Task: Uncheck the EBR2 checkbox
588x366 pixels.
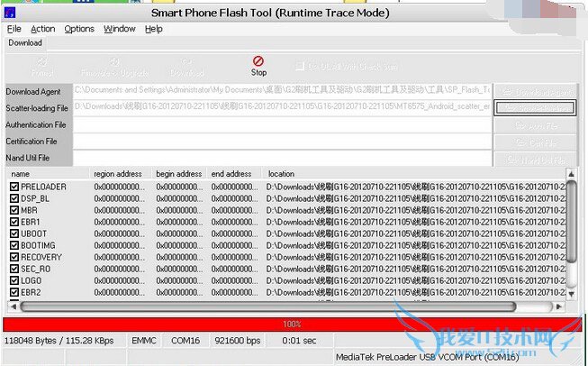Action: 14,292
